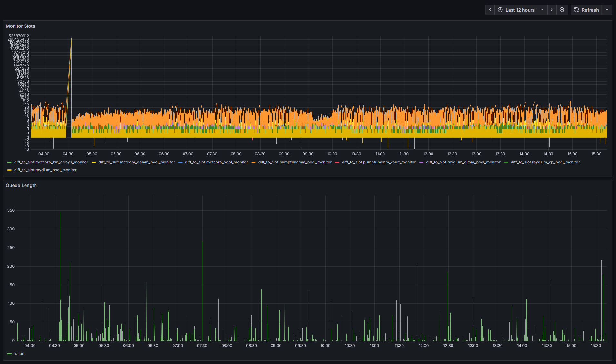Open the Last 12 hours time picker
The image size is (616, 364).
pos(520,10)
